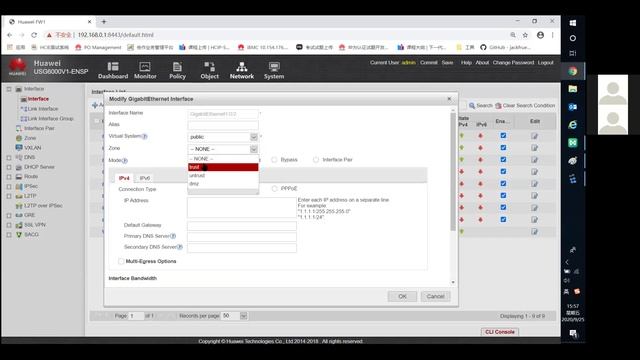Open the Chrome profile menu
The image size is (640, 360).
pos(540,35)
